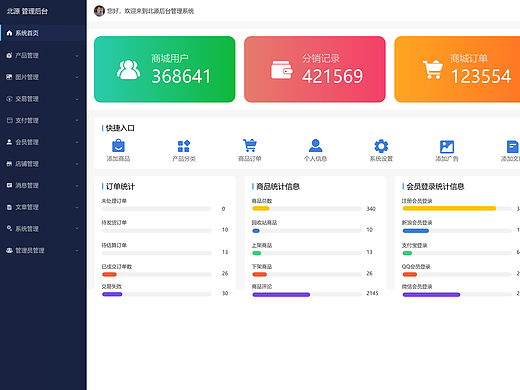
Task: Click the home icon beside 系统首页
Action: click(9, 33)
